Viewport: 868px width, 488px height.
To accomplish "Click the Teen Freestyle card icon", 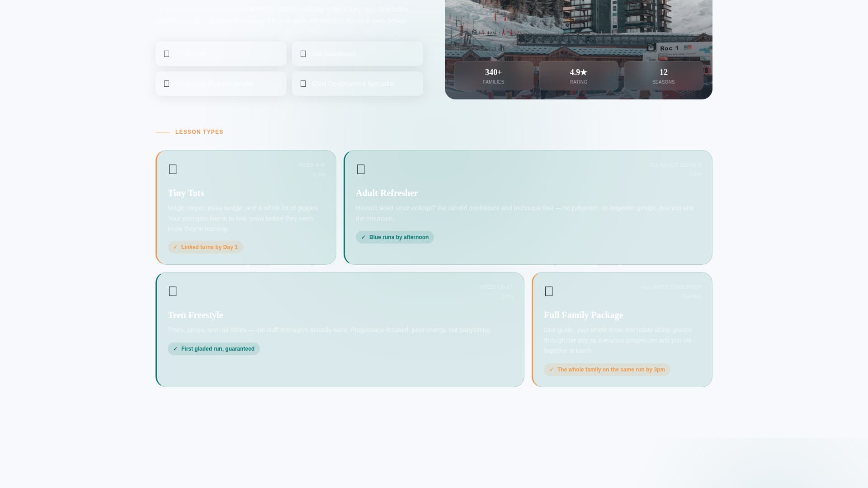I will point(173,291).
